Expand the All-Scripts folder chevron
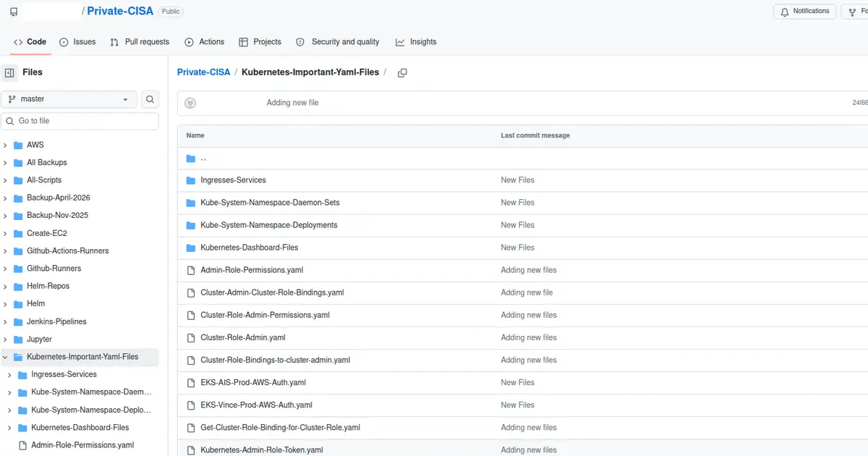 click(x=6, y=180)
